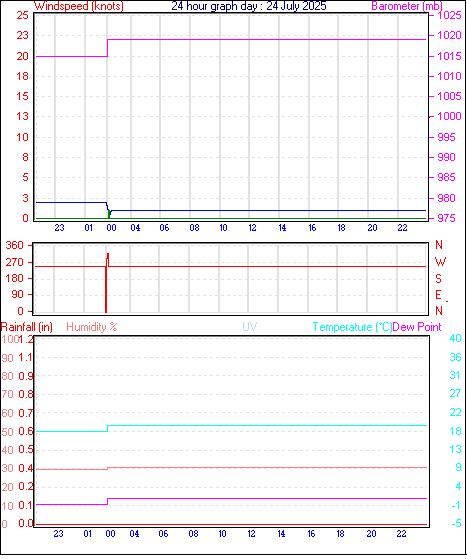Select the 975 barometer scale value
The width and height of the screenshot is (467, 559).
(x=447, y=218)
